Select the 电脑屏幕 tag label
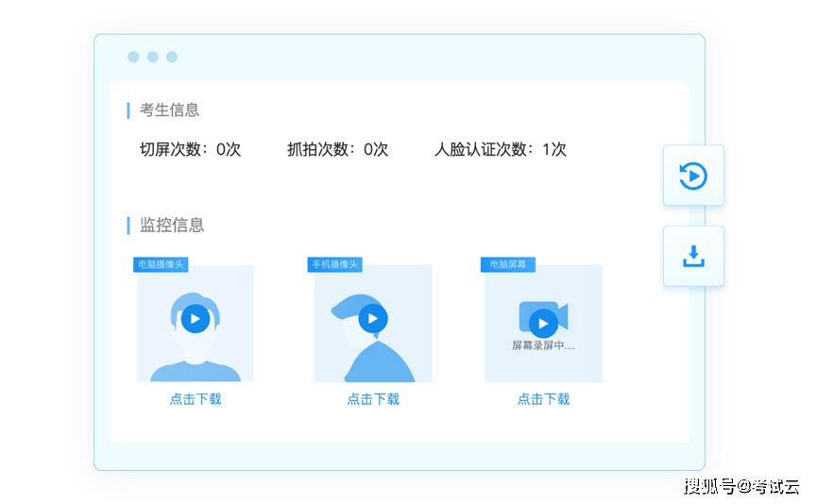The height and width of the screenshot is (504, 817). coord(508,264)
